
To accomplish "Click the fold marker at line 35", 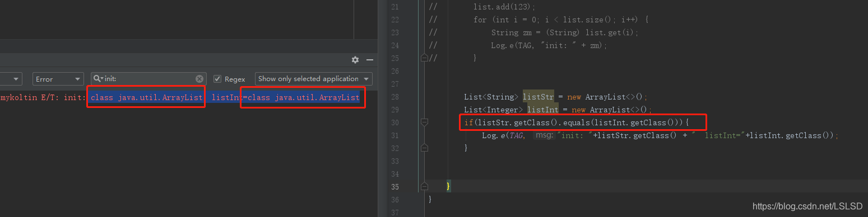I will point(424,186).
